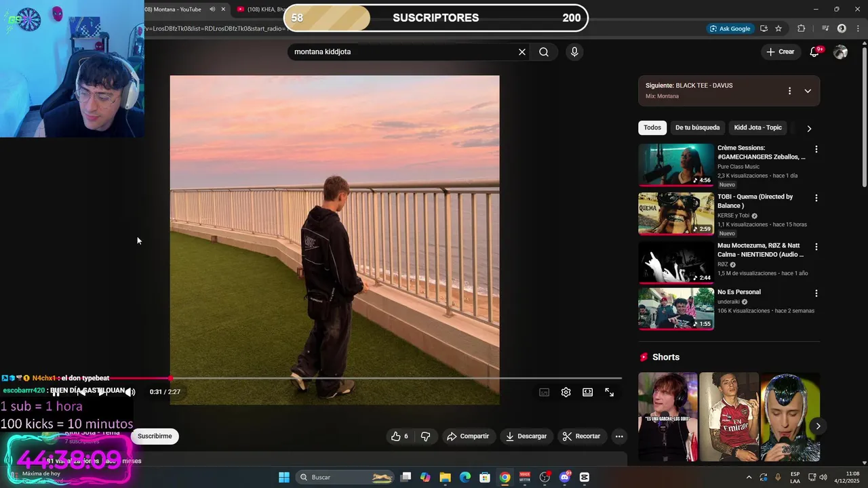The height and width of the screenshot is (488, 868).
Task: Open options for No Es Personal video
Action: coord(816,293)
